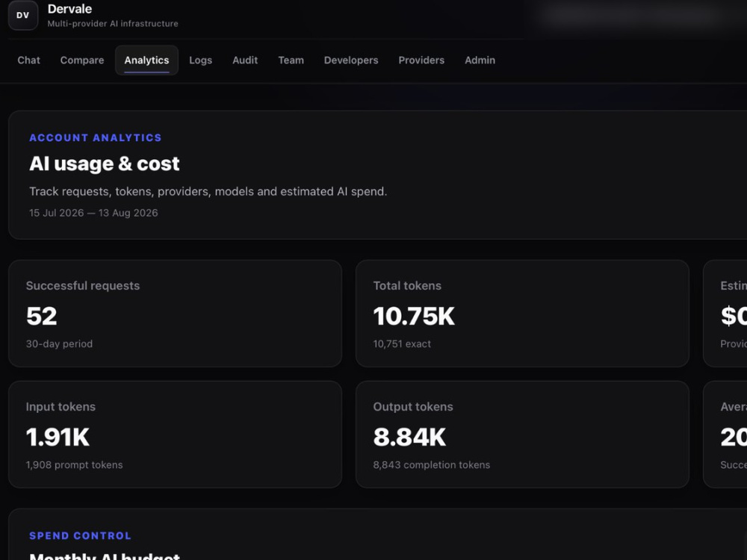Click the 'Output tokens' card title

pyautogui.click(x=413, y=407)
